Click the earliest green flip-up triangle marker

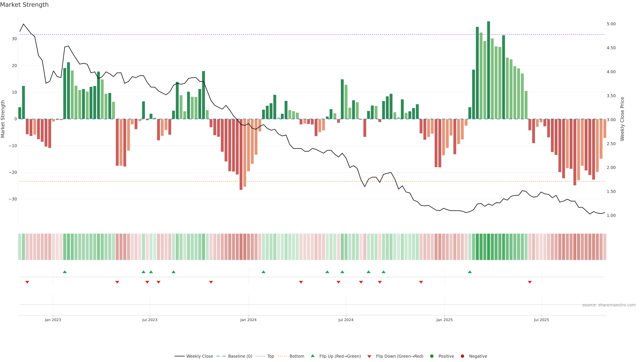65,272
